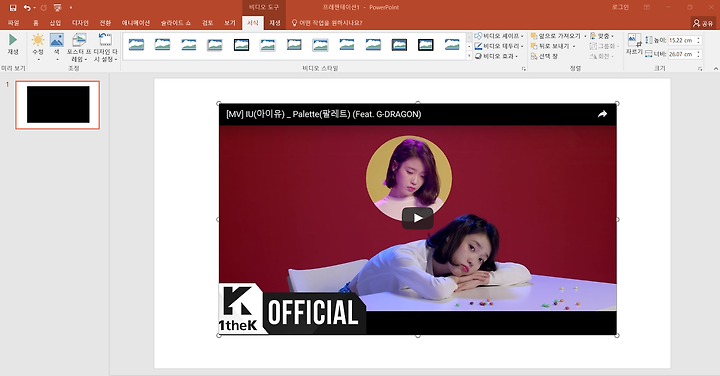Viewport: 720px width, 376px height.
Task: Click the video share arrow icon
Action: 602,114
